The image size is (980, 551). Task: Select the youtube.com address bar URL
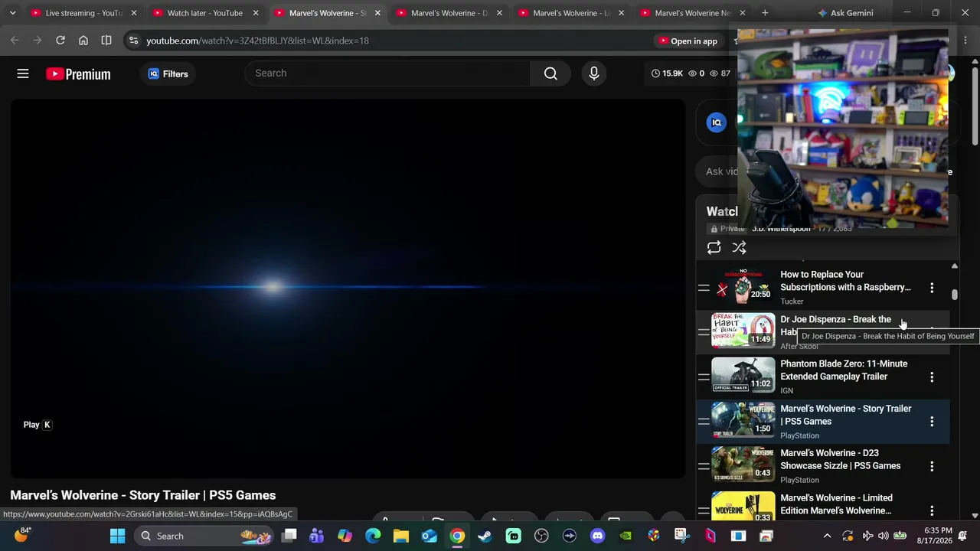pos(257,41)
